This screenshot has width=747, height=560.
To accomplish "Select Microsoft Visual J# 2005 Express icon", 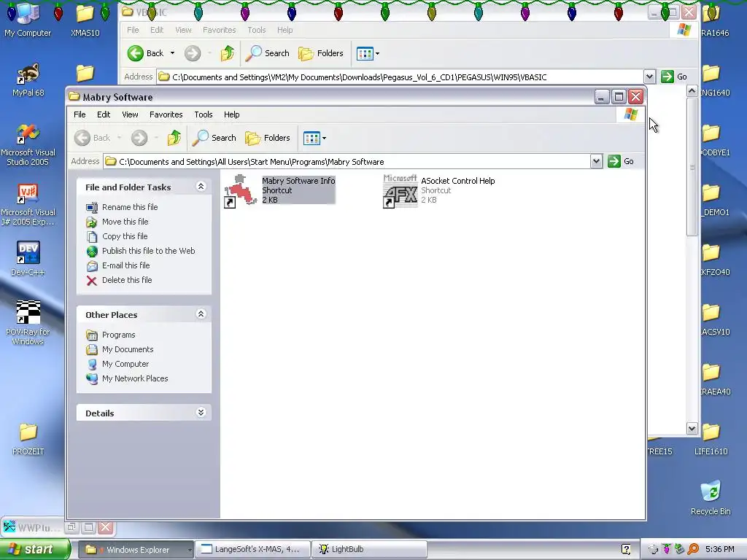I will (28, 205).
